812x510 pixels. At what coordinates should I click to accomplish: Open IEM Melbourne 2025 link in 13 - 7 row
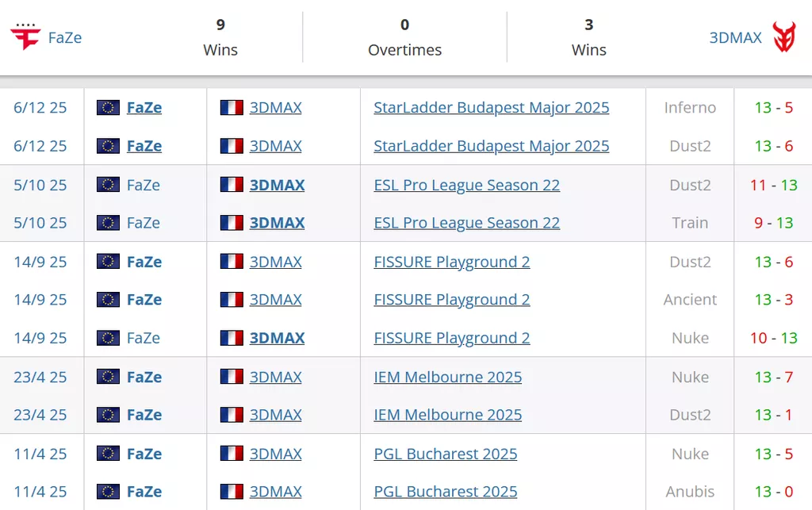pyautogui.click(x=447, y=377)
